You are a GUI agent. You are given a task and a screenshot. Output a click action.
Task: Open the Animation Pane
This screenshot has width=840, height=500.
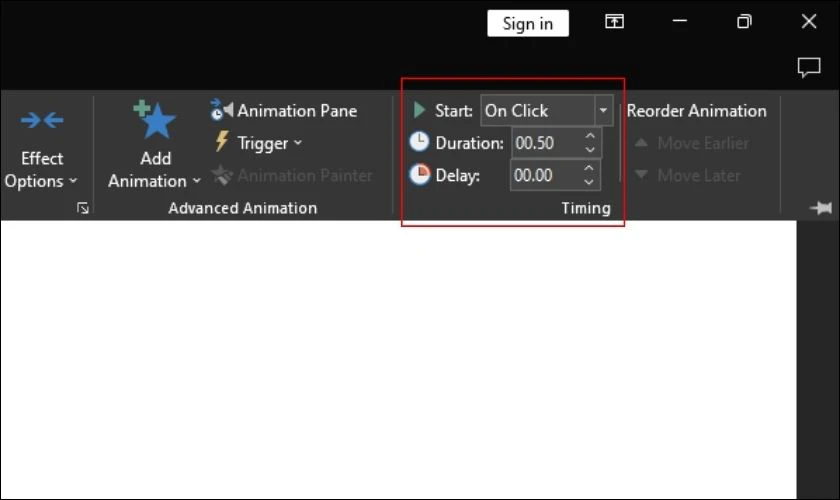284,110
